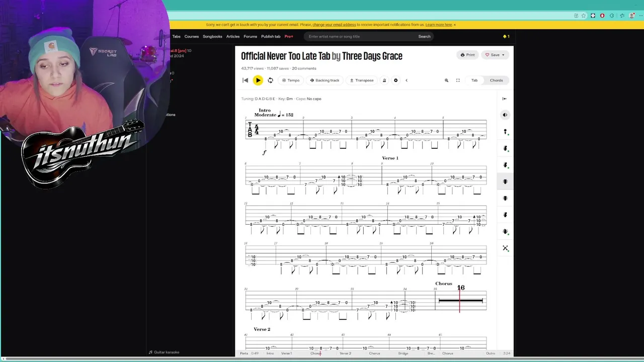Open the Backing track options
Image resolution: width=644 pixels, height=362 pixels.
click(x=325, y=80)
